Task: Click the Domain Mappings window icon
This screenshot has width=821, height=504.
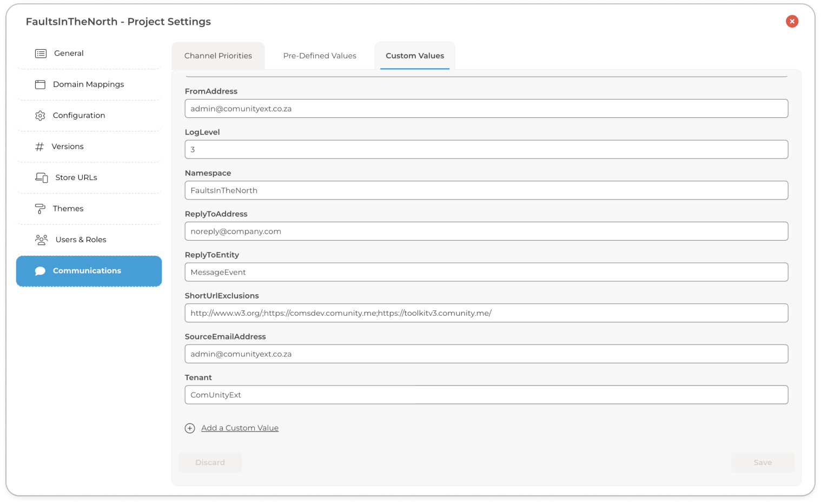Action: [x=40, y=84]
